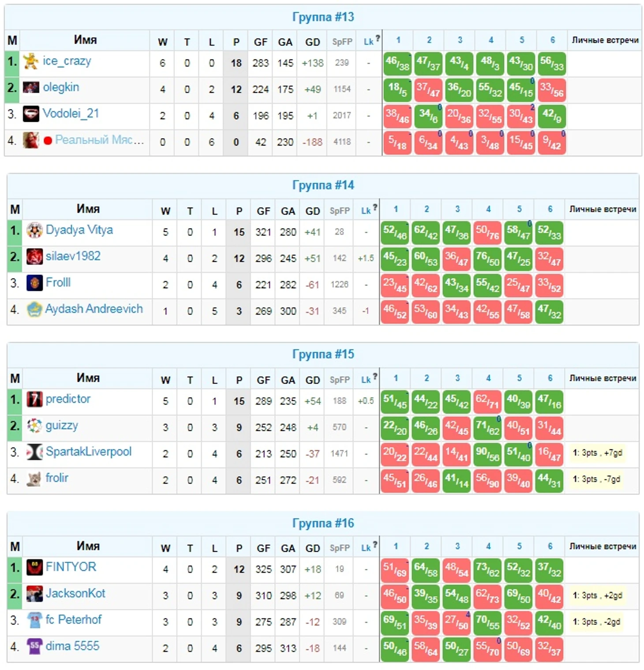The height and width of the screenshot is (670, 644).
Task: Click Dyadya Vitya's football avatar
Action: [34, 230]
